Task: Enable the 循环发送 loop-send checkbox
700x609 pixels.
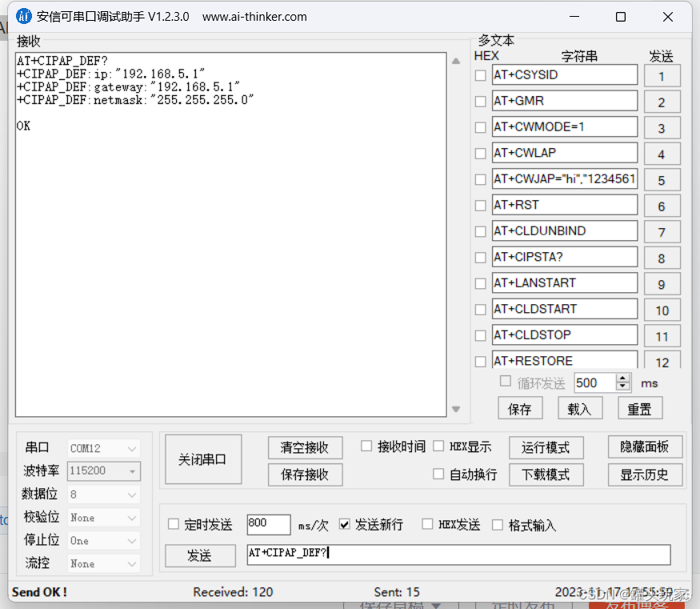Action: (x=505, y=382)
